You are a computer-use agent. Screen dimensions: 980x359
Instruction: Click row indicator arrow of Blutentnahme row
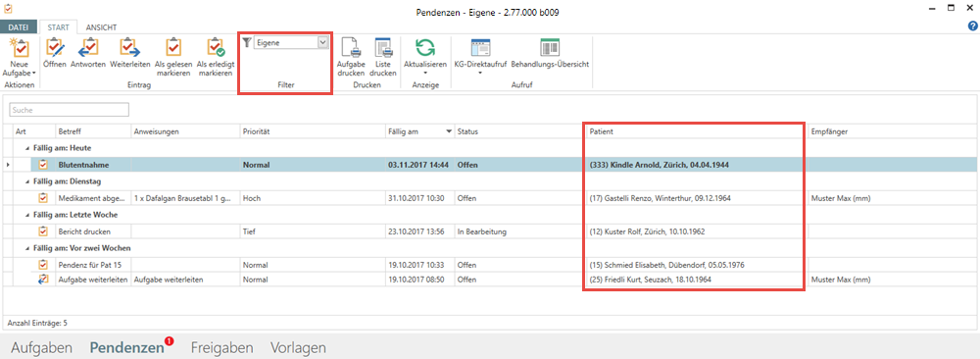pyautogui.click(x=8, y=165)
